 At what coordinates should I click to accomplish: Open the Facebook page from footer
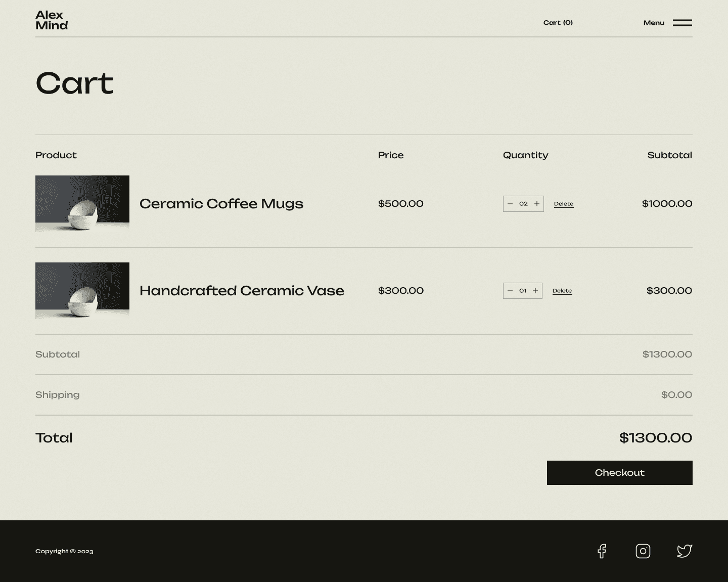[x=602, y=551]
